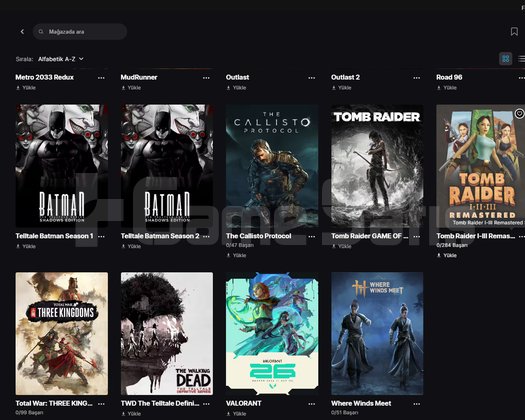Viewport: 525px width, 420px height.
Task: Open the Tomb Raider GAME OF THE YEAR cover
Action: [x=377, y=166]
